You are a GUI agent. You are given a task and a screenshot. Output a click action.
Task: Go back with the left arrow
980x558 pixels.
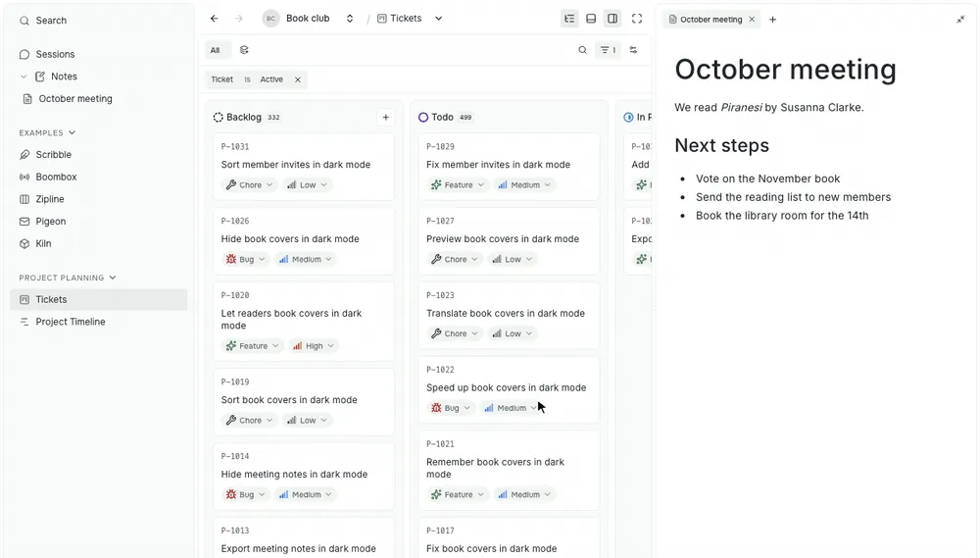(215, 19)
